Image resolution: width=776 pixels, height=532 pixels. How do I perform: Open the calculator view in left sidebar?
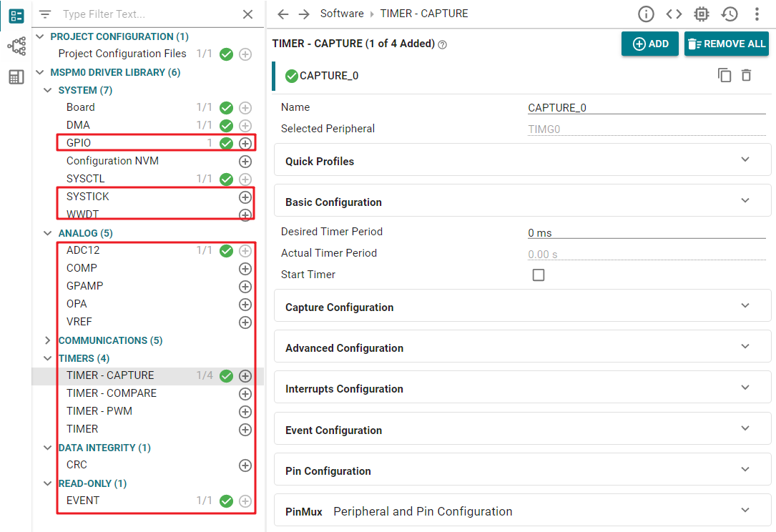16,77
